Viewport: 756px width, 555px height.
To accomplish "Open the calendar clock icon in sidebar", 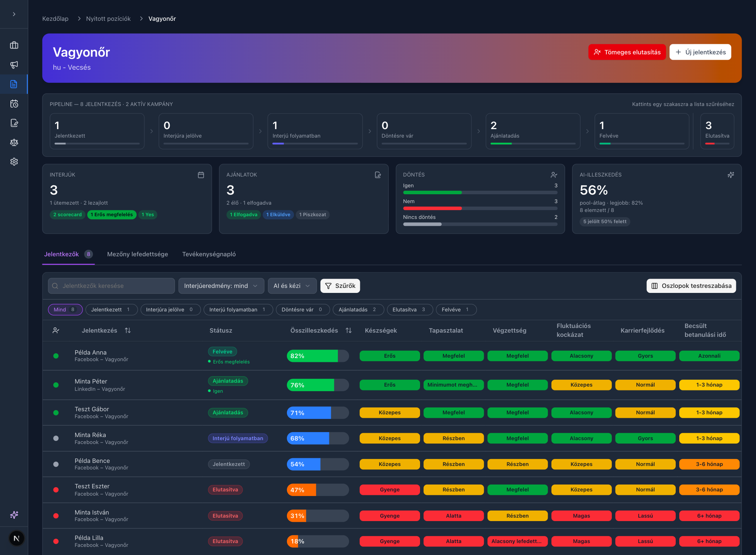I will point(14,104).
